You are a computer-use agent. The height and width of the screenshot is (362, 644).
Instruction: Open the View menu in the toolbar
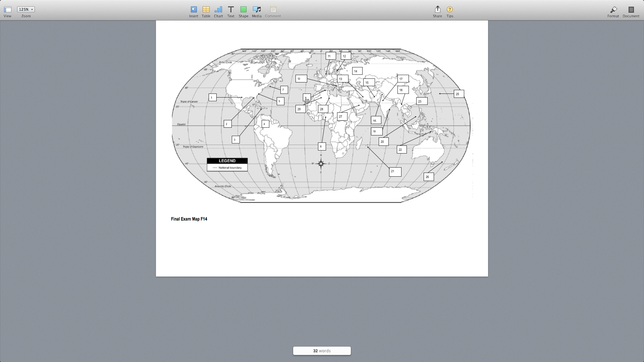pyautogui.click(x=7, y=10)
